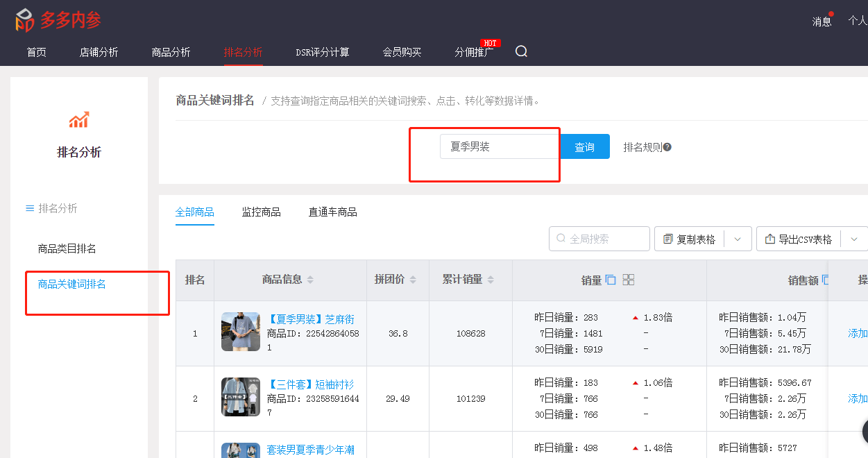Click the 导出CSV表格 button
Viewport: 868px width, 458px height.
pos(799,239)
